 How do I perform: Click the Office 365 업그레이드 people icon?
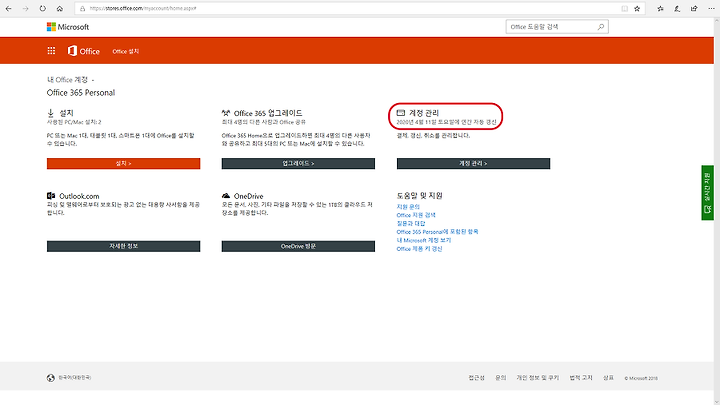pyautogui.click(x=226, y=113)
